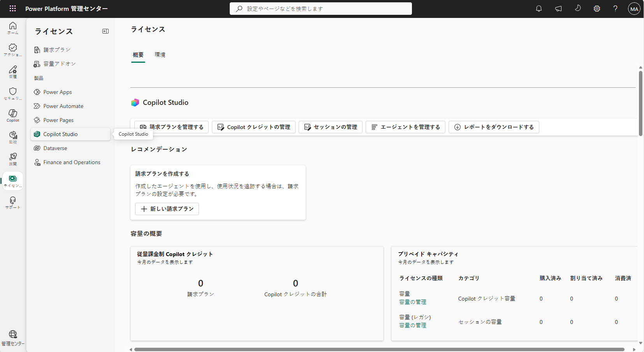Click the 購入済み column header
This screenshot has width=644, height=352.
(x=550, y=278)
